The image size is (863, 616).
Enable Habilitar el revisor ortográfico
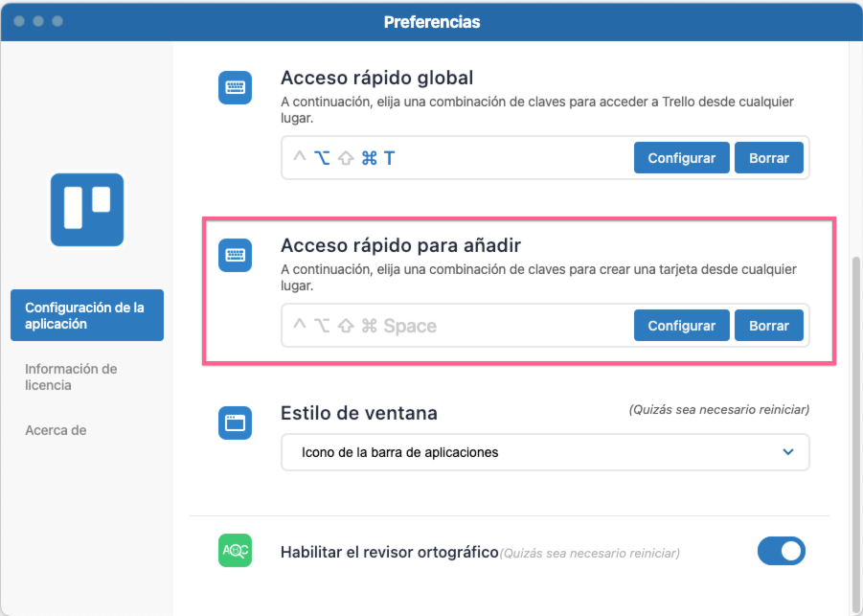coord(782,551)
